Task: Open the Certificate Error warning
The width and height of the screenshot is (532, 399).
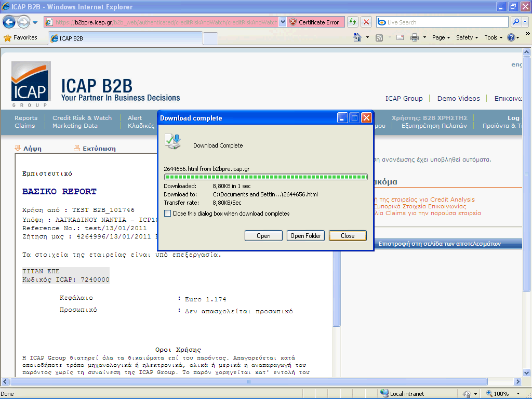Action: [x=315, y=22]
